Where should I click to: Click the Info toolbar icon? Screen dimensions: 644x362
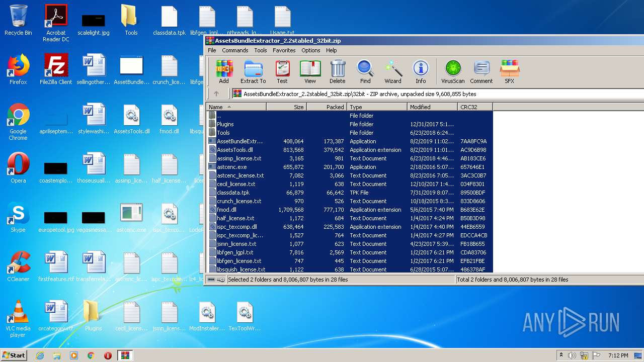click(x=421, y=71)
